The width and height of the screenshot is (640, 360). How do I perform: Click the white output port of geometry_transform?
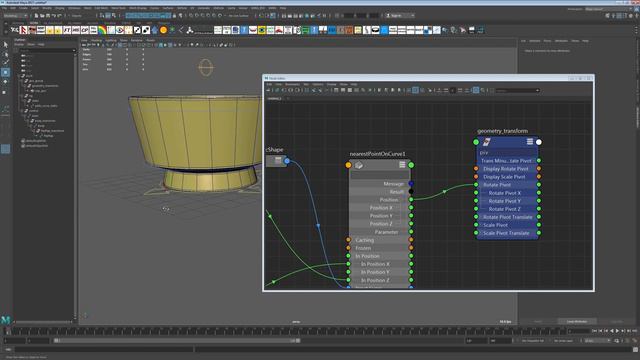[539, 142]
